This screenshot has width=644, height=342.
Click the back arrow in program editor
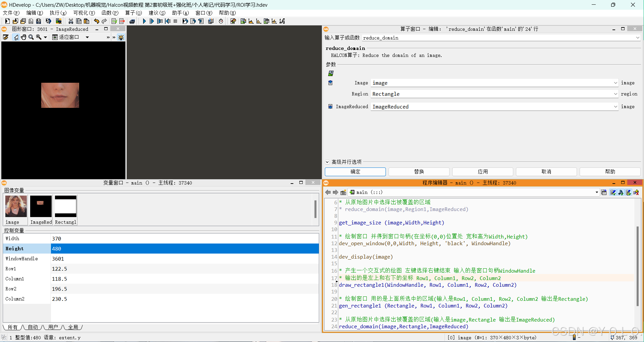[328, 192]
